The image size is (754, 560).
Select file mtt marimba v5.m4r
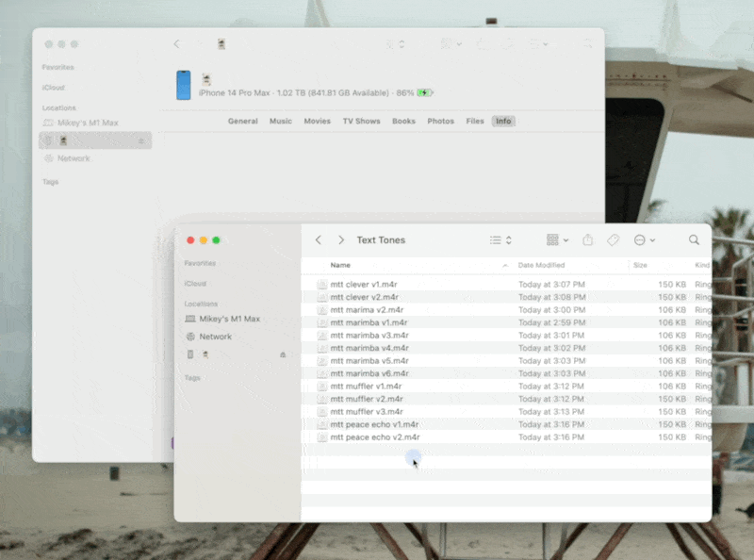(369, 361)
